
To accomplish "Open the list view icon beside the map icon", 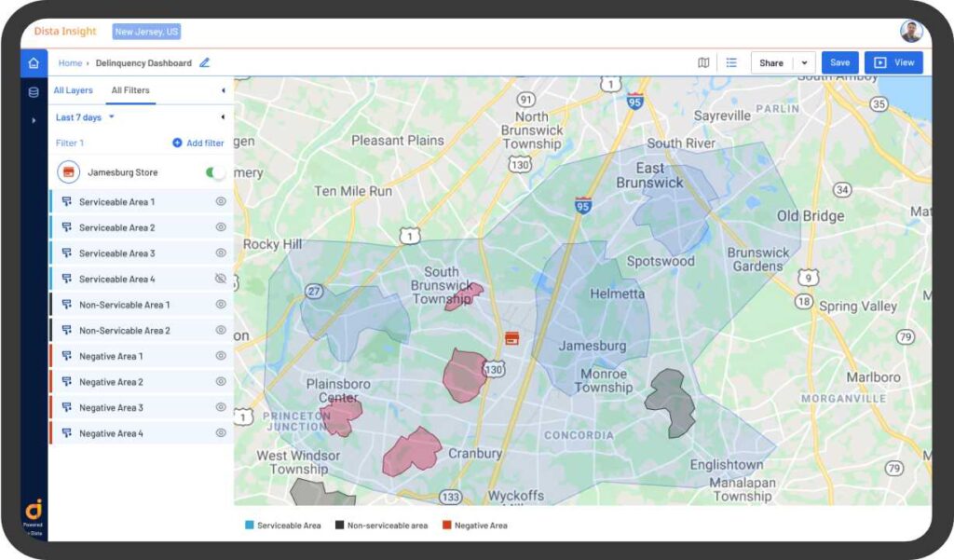I will tap(732, 61).
